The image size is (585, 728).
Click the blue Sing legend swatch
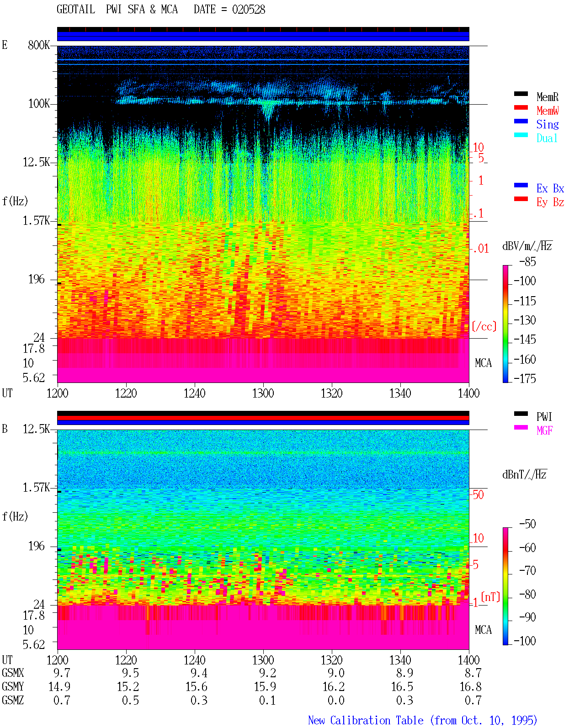point(521,121)
